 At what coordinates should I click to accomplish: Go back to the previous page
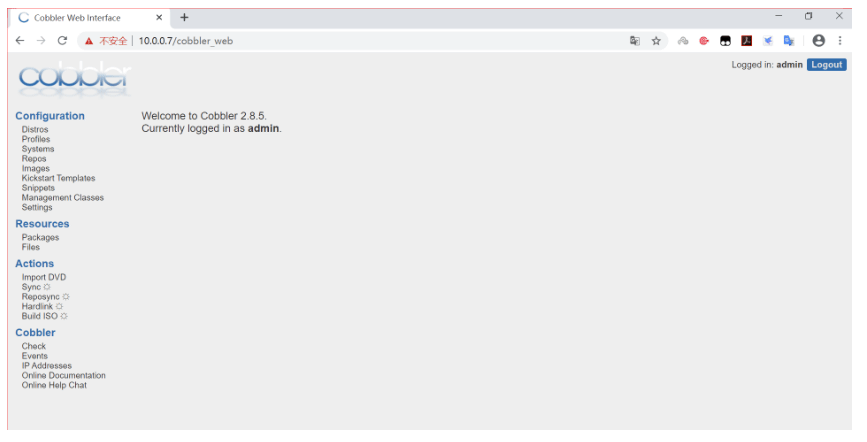[x=20, y=40]
